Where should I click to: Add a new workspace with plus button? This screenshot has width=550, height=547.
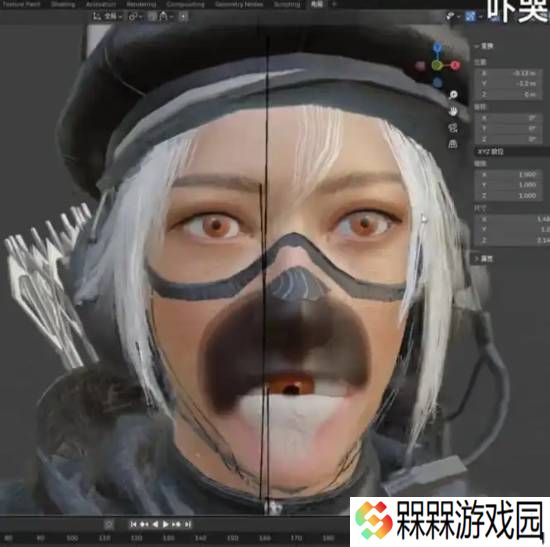tap(334, 5)
